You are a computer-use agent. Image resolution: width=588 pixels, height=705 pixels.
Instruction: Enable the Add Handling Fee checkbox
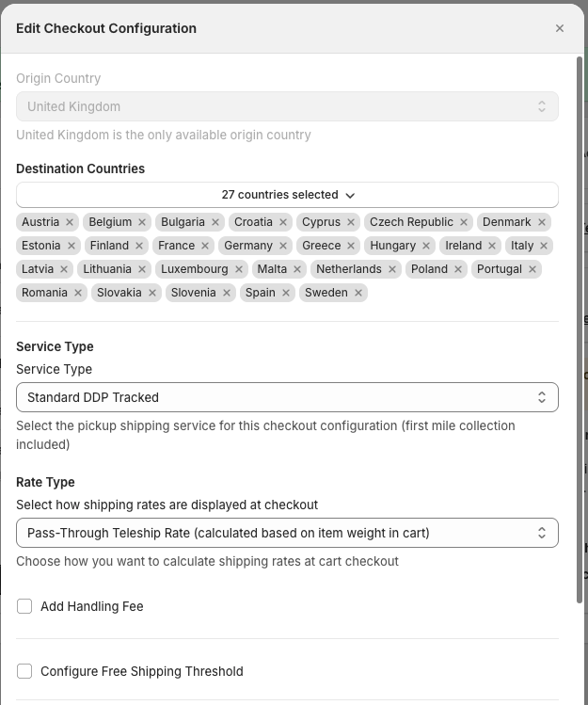point(24,606)
